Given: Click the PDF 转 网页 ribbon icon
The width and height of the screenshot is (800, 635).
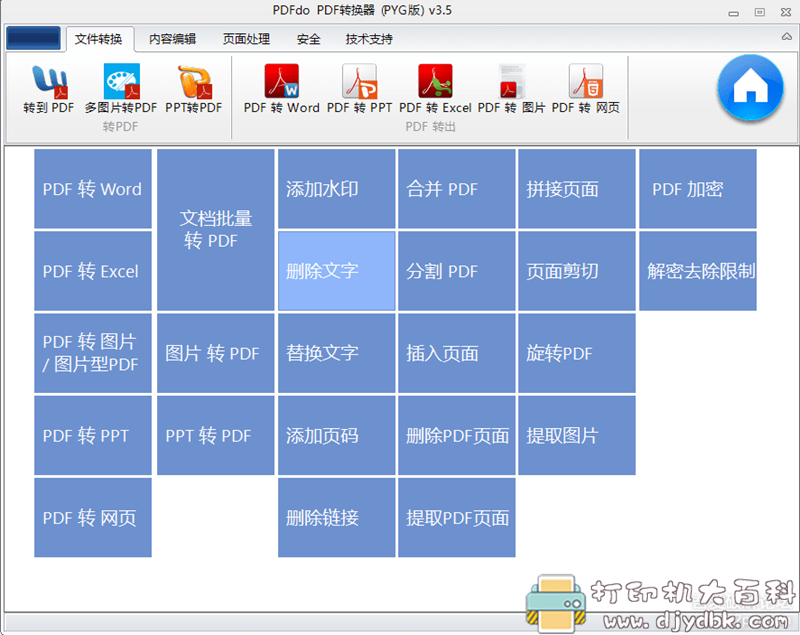Looking at the screenshot, I should (x=586, y=88).
